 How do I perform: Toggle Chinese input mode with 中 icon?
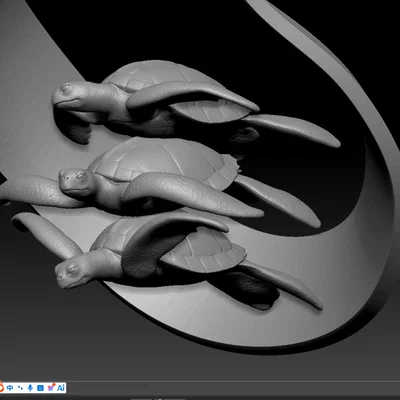(x=10, y=388)
